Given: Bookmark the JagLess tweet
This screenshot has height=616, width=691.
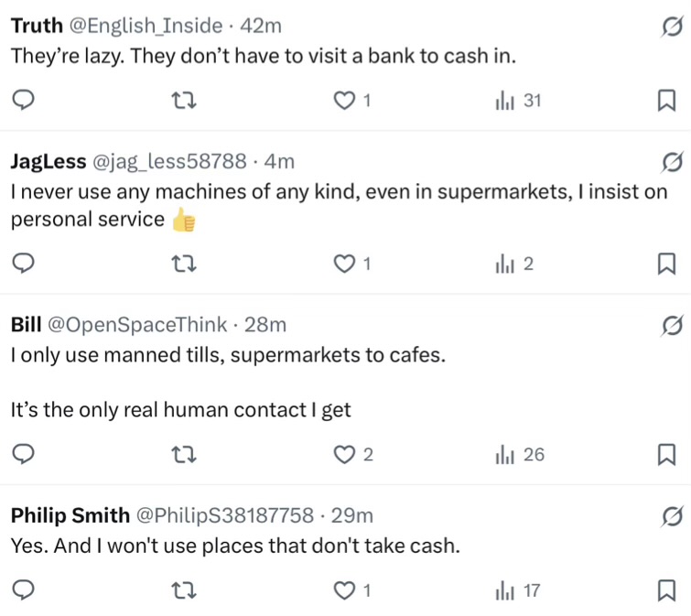Looking at the screenshot, I should click(x=666, y=265).
